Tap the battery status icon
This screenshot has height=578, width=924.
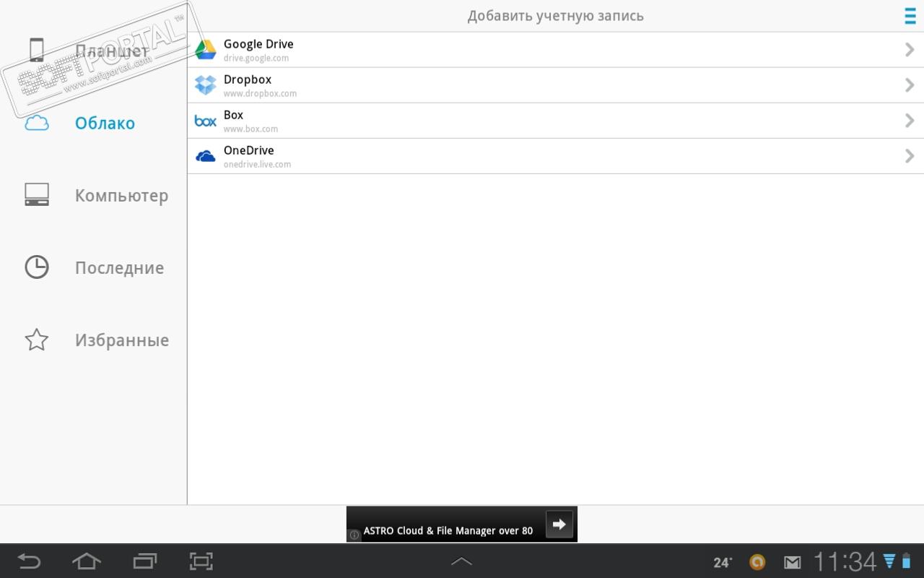[x=906, y=561]
